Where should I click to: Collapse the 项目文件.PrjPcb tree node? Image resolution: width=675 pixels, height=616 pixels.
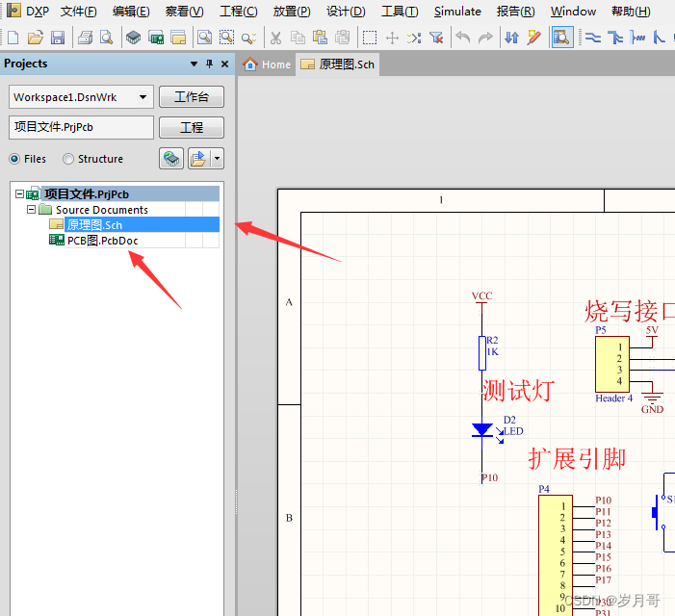pos(19,193)
